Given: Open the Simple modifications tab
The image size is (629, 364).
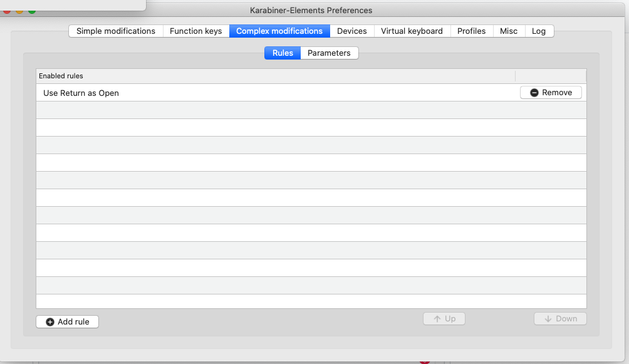Looking at the screenshot, I should click(x=115, y=31).
